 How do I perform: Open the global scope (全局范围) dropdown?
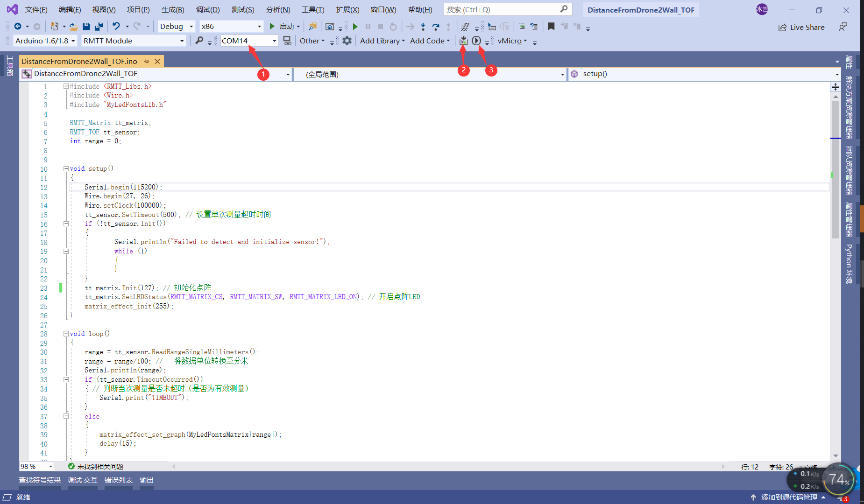click(x=430, y=74)
